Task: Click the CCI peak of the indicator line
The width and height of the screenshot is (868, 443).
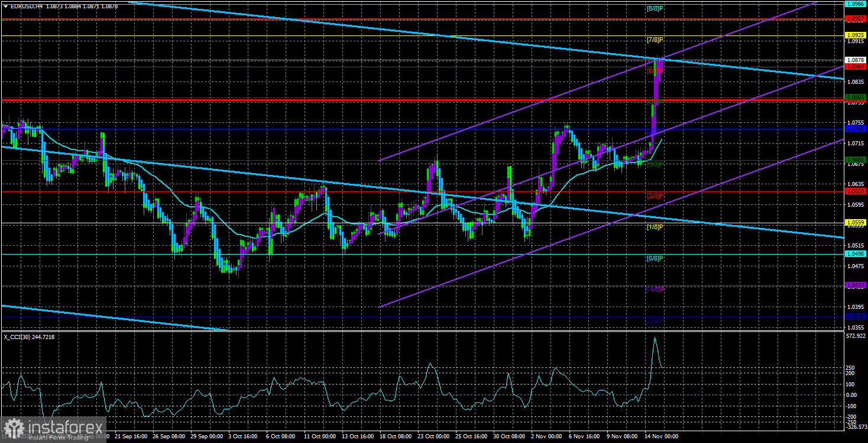Action: (655, 338)
